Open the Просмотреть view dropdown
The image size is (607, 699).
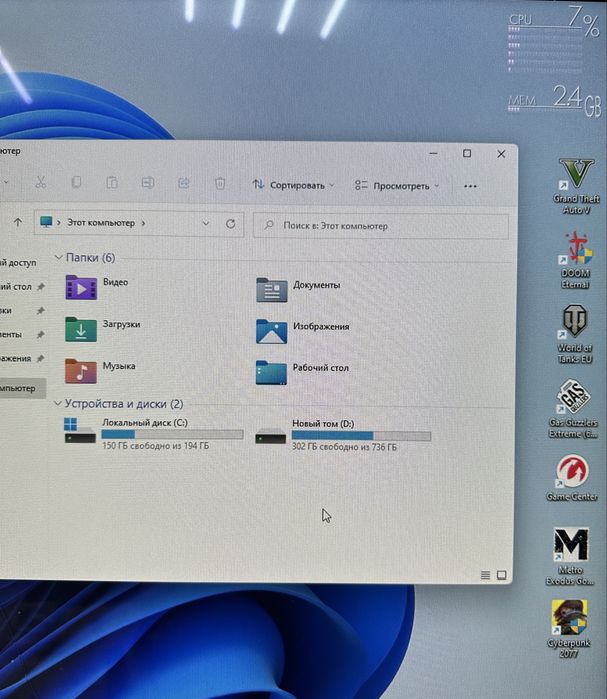(397, 186)
